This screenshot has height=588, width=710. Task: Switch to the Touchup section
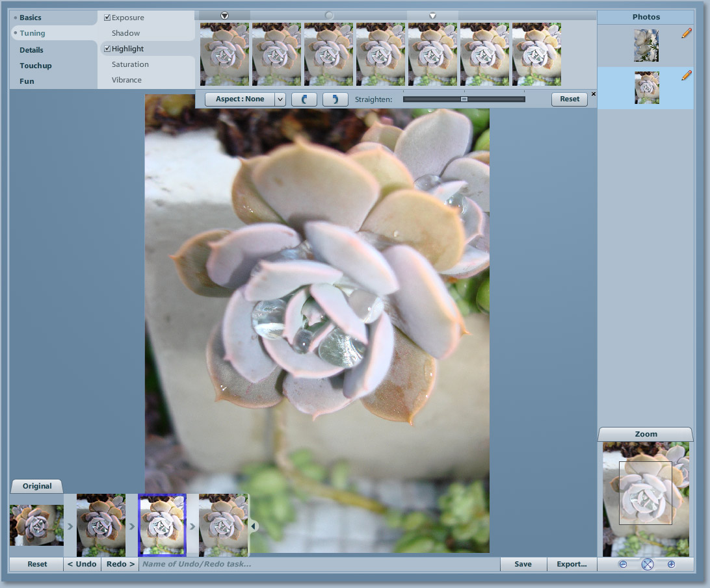click(35, 66)
